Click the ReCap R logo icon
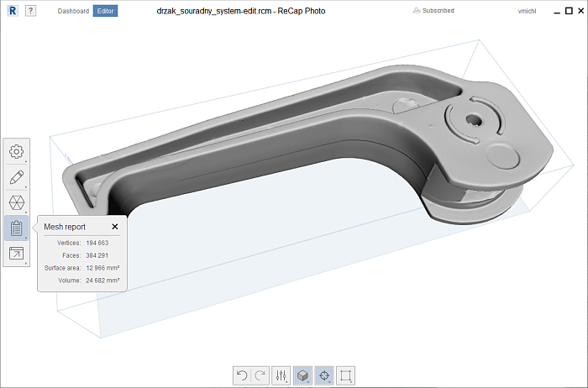The height and width of the screenshot is (388, 588). (x=13, y=11)
